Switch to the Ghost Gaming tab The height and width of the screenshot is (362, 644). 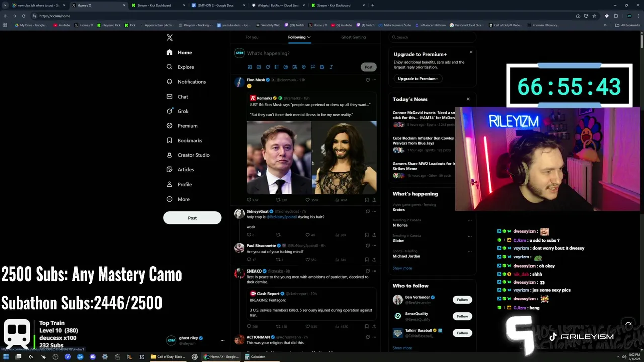[x=353, y=37]
